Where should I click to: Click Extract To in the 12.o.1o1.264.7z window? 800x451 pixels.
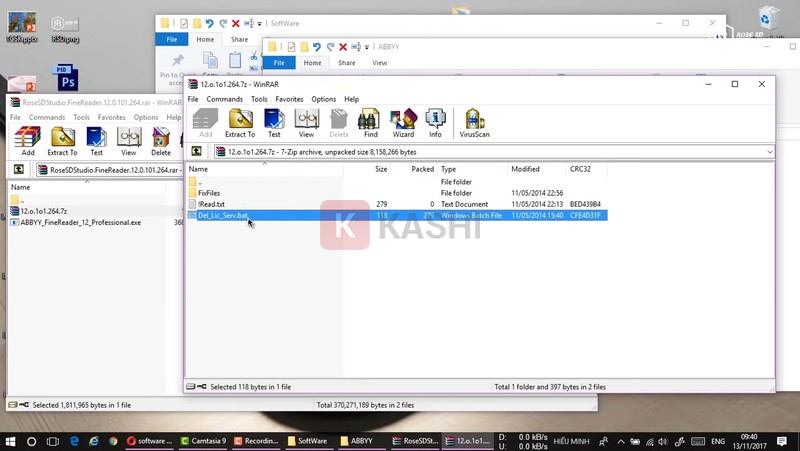point(240,124)
